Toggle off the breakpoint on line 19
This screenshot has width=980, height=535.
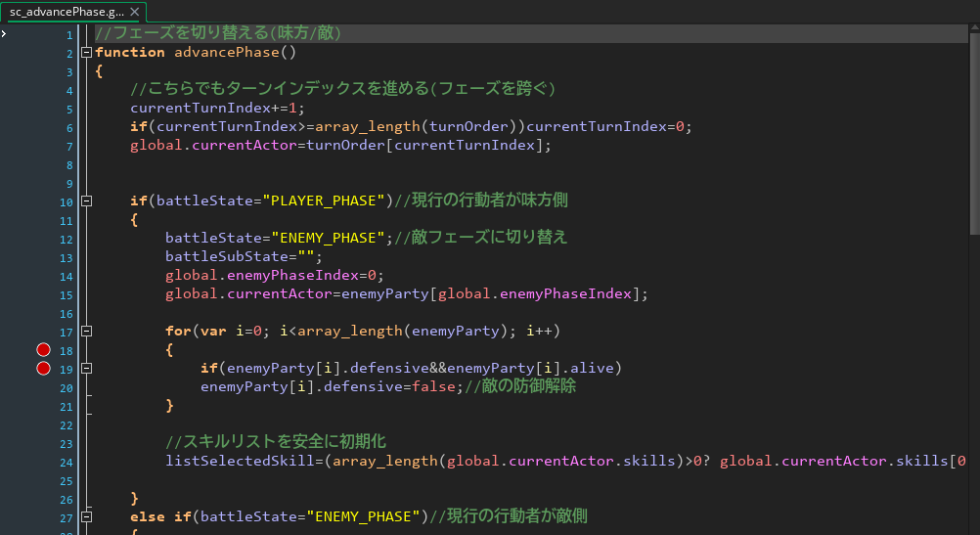point(43,369)
